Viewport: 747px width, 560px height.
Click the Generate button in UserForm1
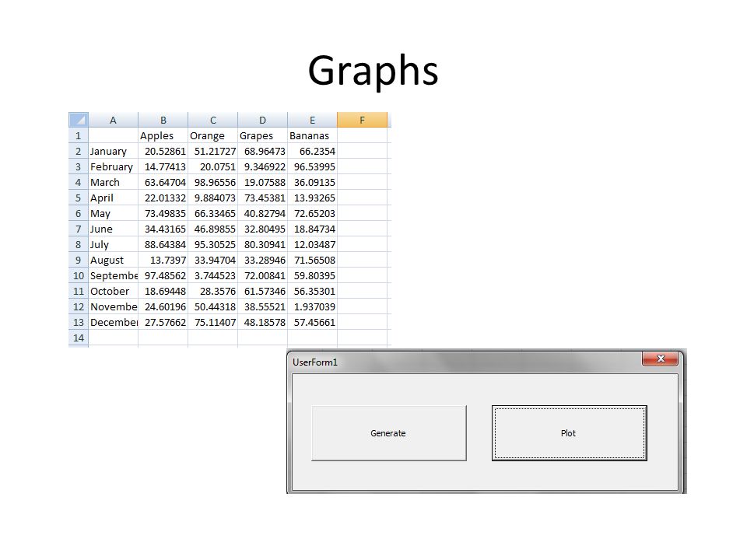[389, 433]
